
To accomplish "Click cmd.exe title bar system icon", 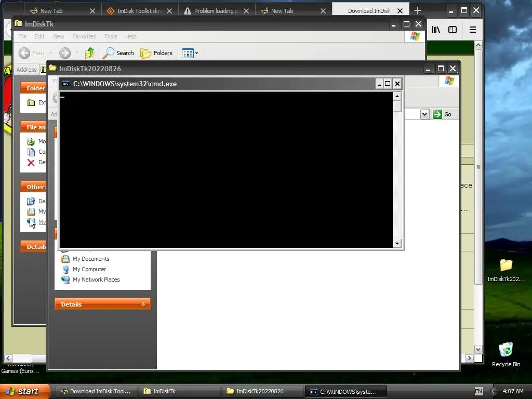I will [65, 84].
